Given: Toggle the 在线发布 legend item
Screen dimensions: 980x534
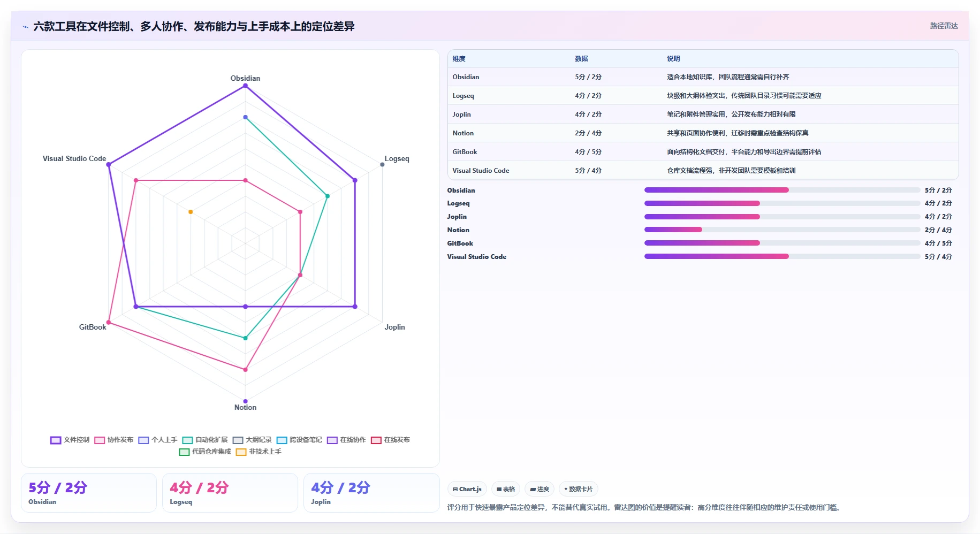Looking at the screenshot, I should tap(390, 440).
